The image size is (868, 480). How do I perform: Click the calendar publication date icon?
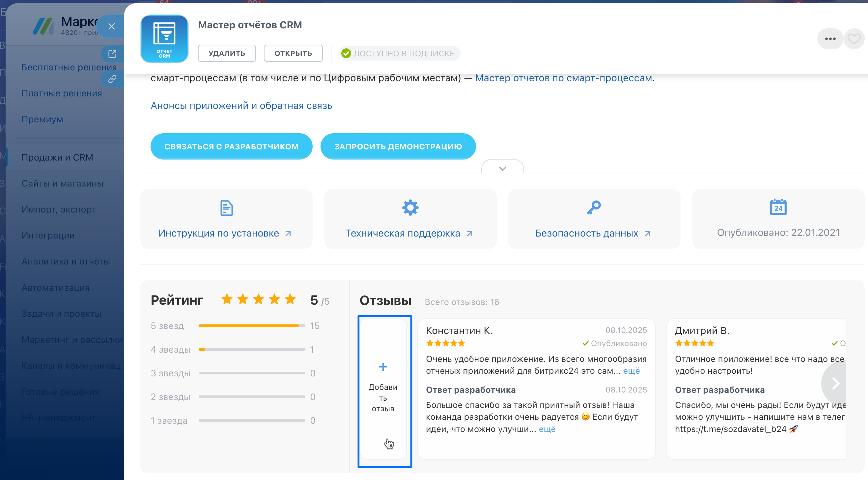click(x=778, y=207)
